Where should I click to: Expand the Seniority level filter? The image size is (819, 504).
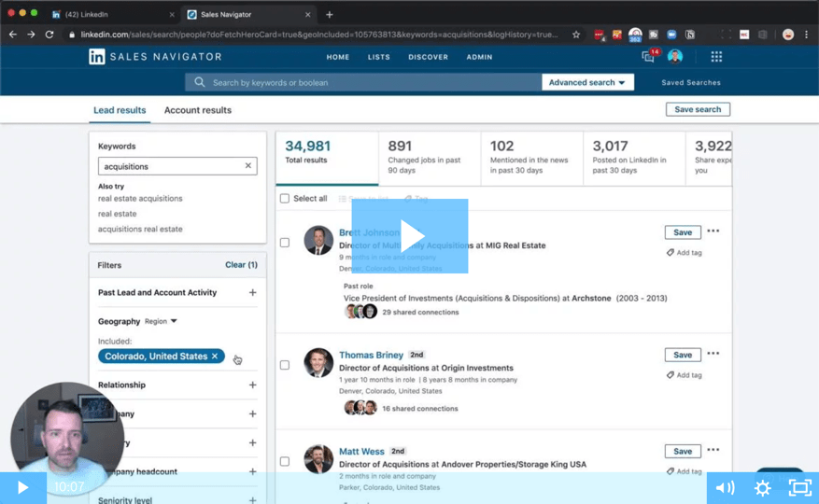pos(252,500)
